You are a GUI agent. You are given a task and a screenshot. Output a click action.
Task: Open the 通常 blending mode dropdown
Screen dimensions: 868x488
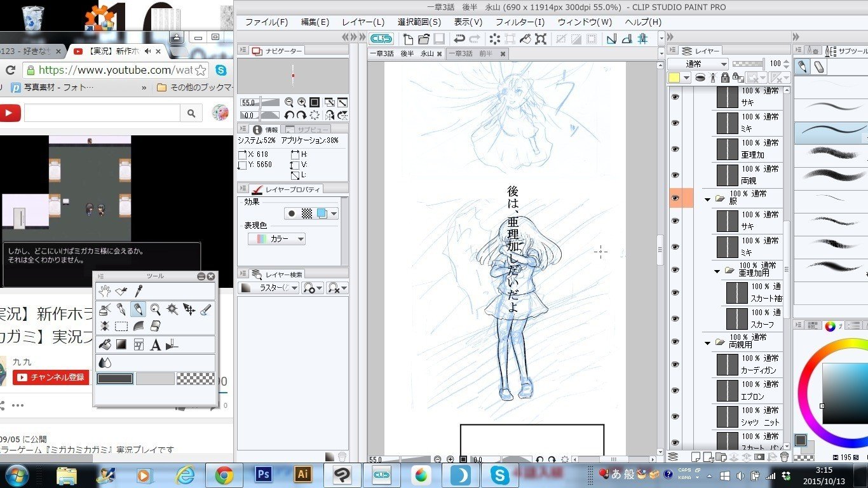click(698, 64)
